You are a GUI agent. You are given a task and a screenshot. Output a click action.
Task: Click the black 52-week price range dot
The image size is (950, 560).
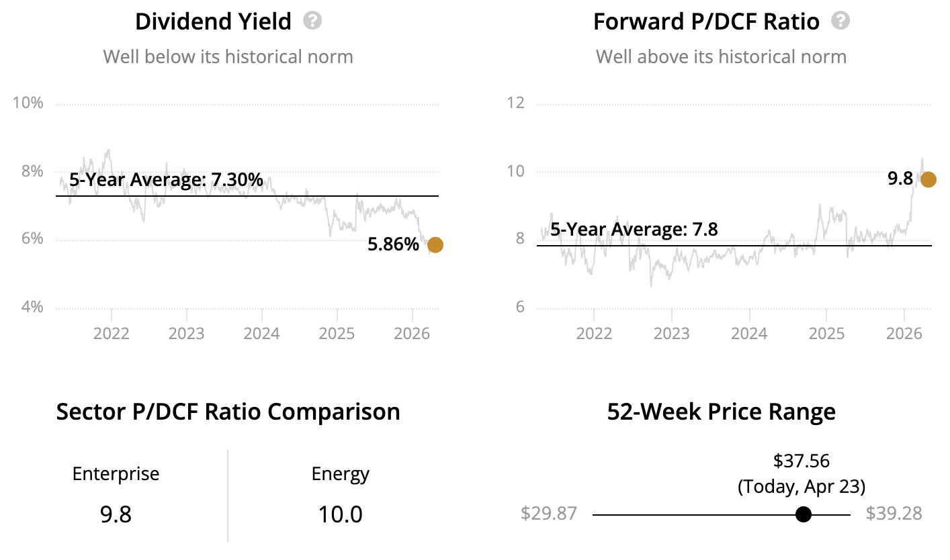click(x=803, y=514)
